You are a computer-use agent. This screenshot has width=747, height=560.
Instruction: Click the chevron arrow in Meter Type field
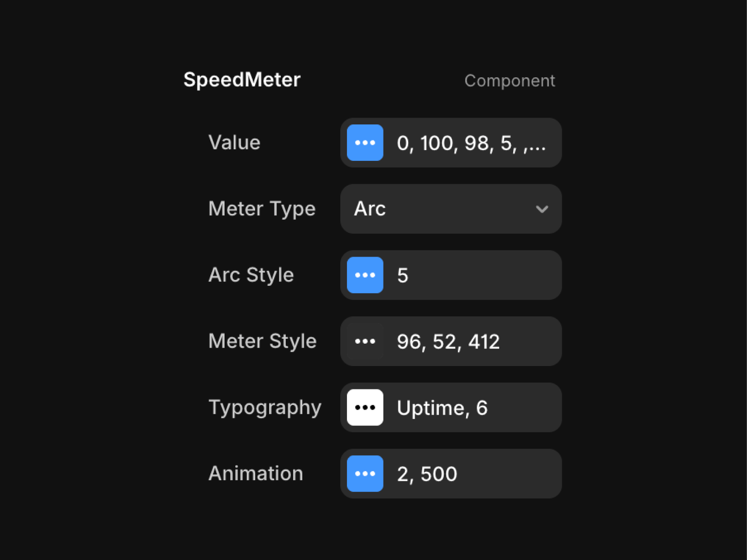tap(542, 210)
